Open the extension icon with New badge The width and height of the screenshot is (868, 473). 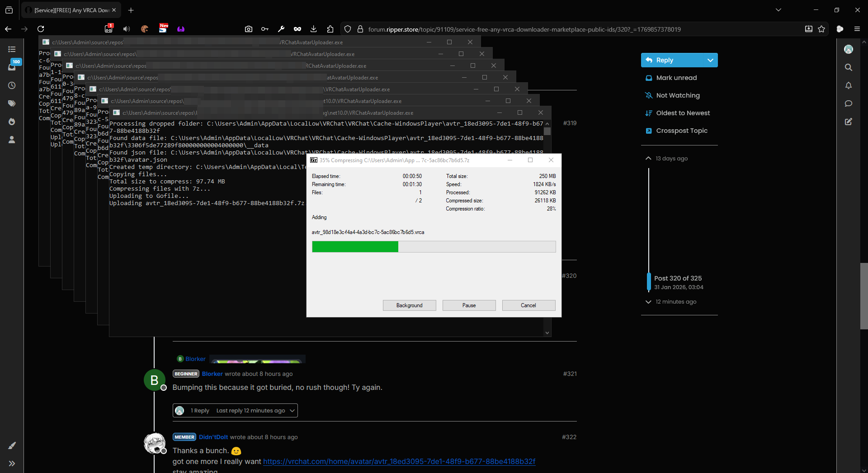click(163, 28)
